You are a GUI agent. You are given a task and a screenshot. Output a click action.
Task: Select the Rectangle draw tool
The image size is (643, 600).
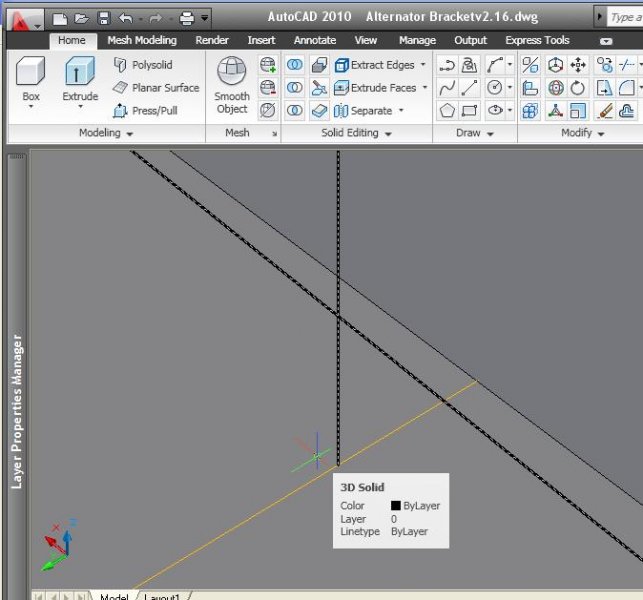pyautogui.click(x=470, y=110)
